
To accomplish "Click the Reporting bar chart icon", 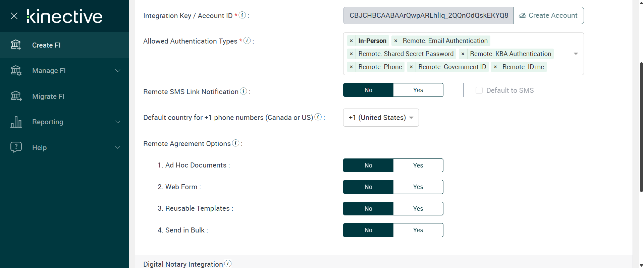I will point(16,122).
